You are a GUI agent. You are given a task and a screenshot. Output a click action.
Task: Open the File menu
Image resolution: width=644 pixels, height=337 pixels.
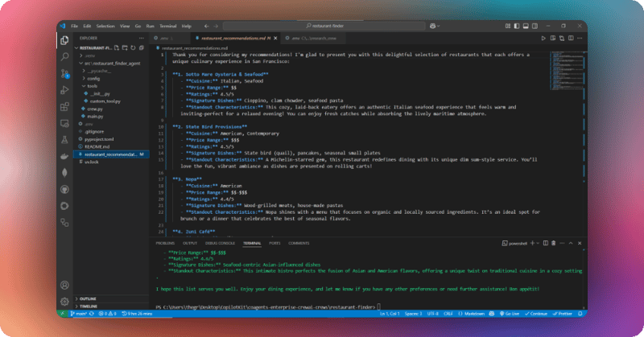click(x=74, y=26)
